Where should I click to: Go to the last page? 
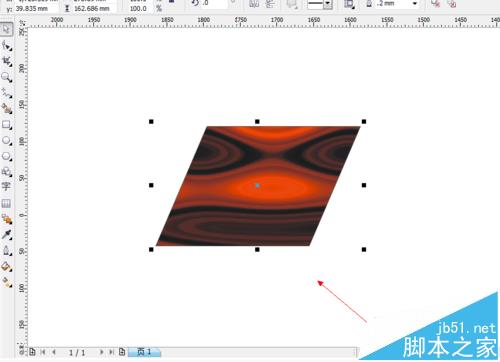(111, 352)
